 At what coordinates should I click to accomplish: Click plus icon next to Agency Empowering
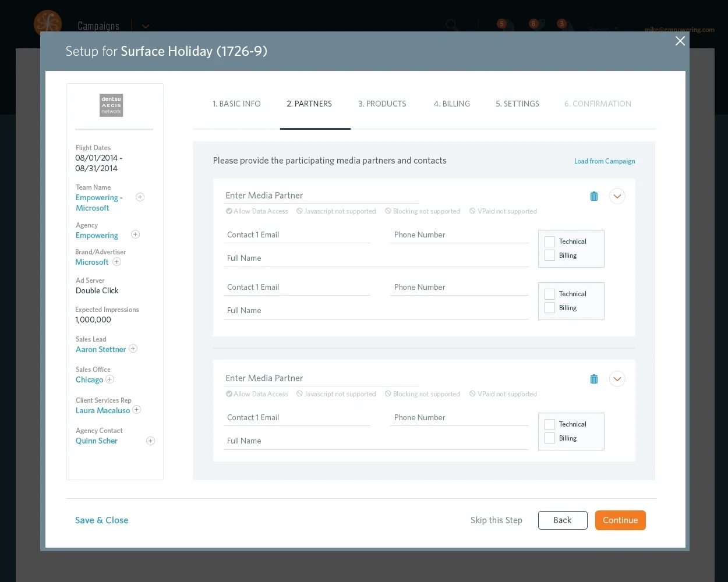pos(135,235)
